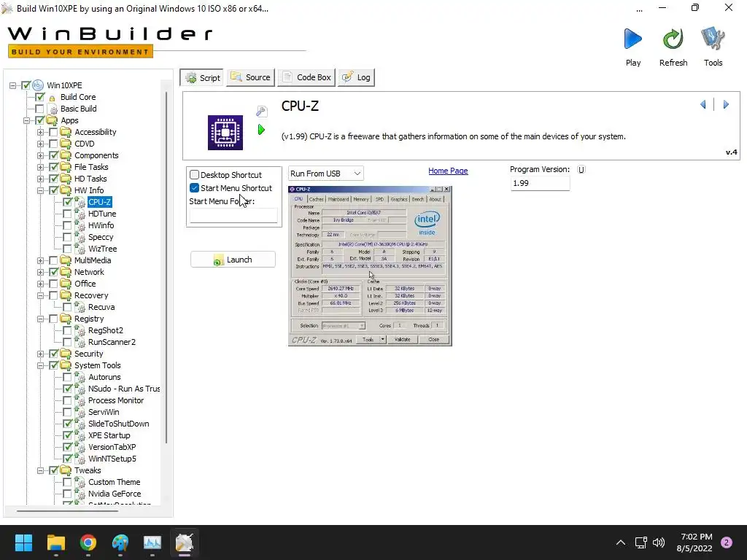The image size is (747, 560).
Task: Click the Program Version field
Action: point(540,183)
